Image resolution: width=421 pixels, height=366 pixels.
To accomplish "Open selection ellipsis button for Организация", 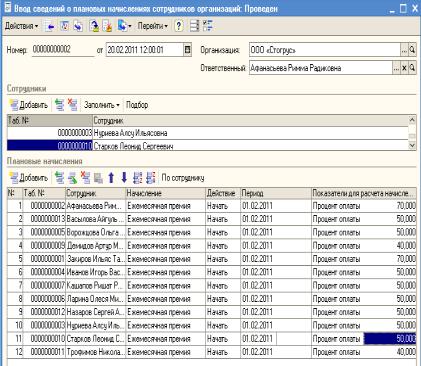I will 404,50.
